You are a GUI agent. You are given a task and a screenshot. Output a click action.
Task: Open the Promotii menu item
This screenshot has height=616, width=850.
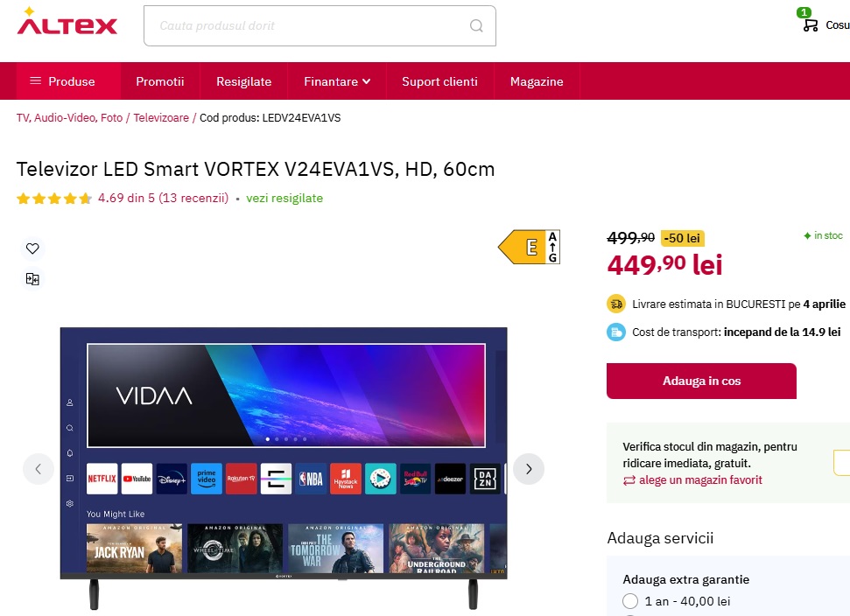(x=160, y=81)
